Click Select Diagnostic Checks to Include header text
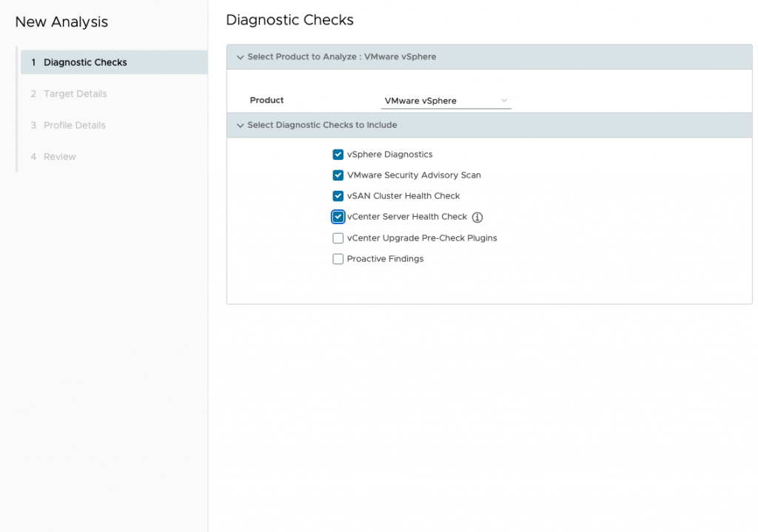The width and height of the screenshot is (758, 532). (x=322, y=125)
